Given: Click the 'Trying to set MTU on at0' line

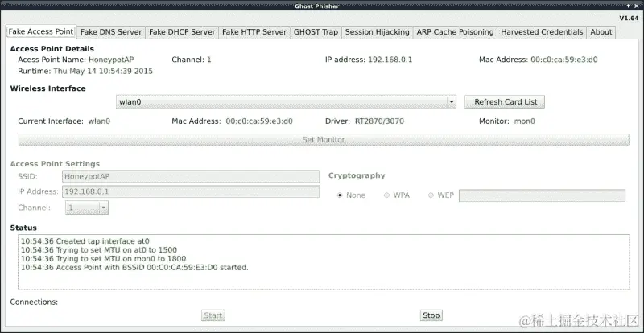Looking at the screenshot, I should (x=99, y=249).
